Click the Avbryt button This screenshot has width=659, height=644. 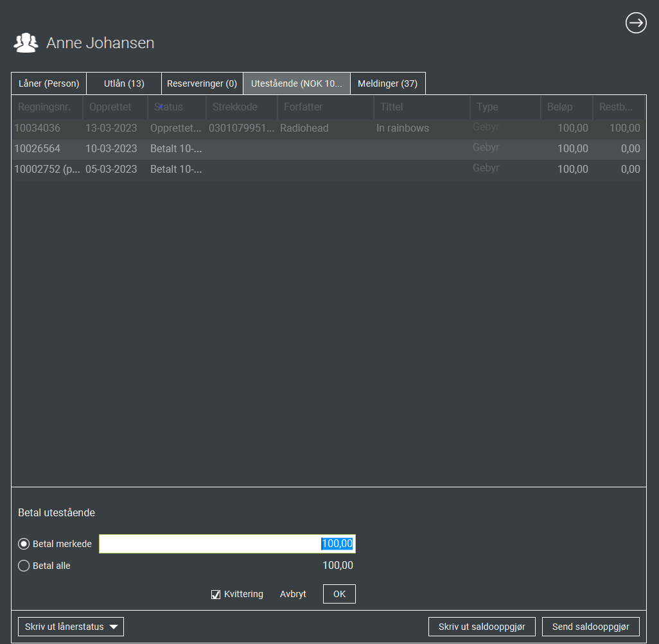coord(293,594)
